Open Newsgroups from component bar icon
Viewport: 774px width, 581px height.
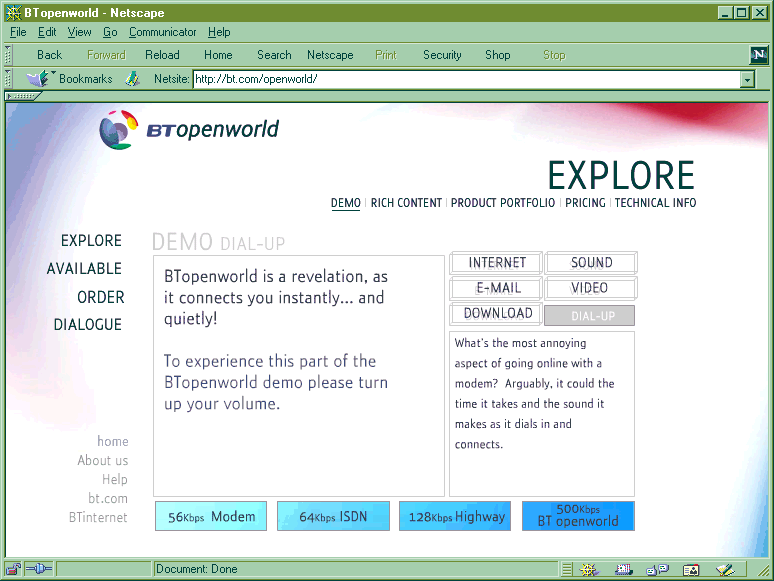(657, 570)
